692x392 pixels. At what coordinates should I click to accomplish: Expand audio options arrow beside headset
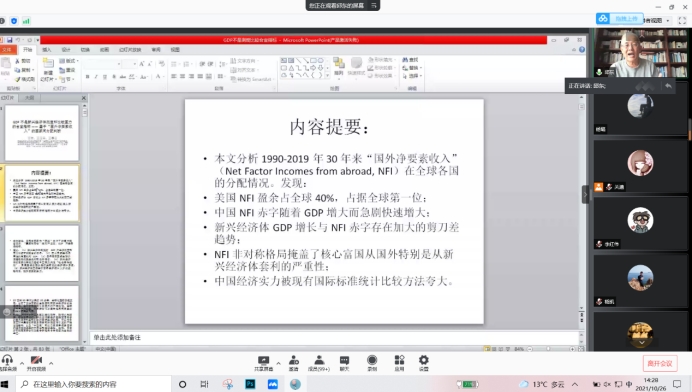[x=22, y=363]
